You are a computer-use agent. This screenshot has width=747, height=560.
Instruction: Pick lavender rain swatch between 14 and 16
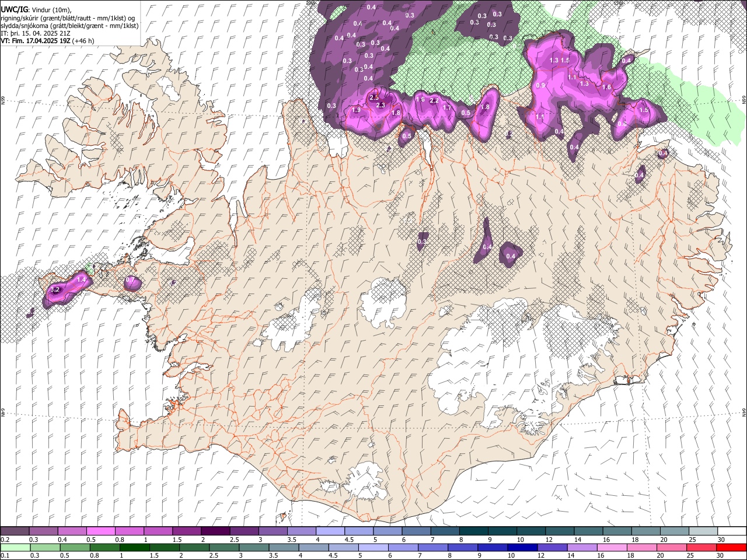pos(582,548)
